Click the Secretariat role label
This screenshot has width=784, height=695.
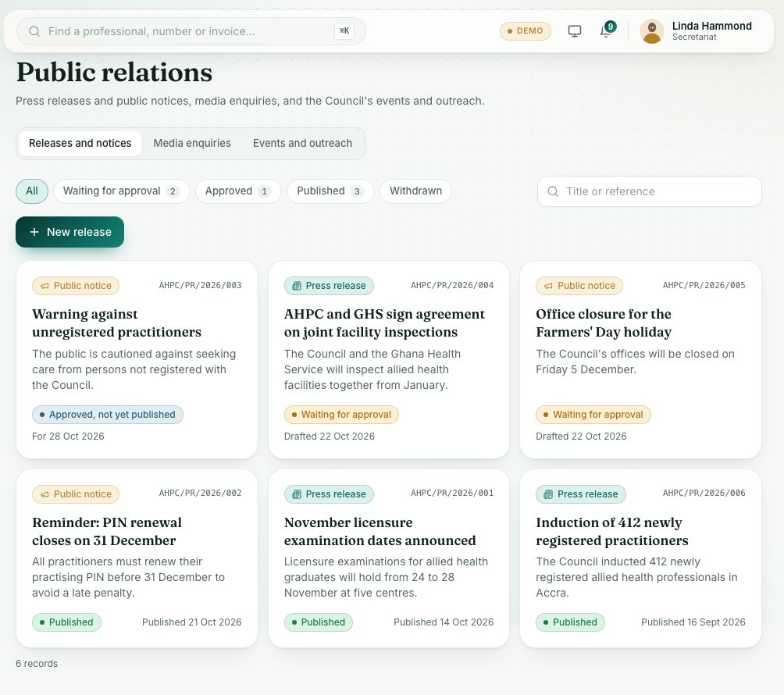[x=694, y=37]
